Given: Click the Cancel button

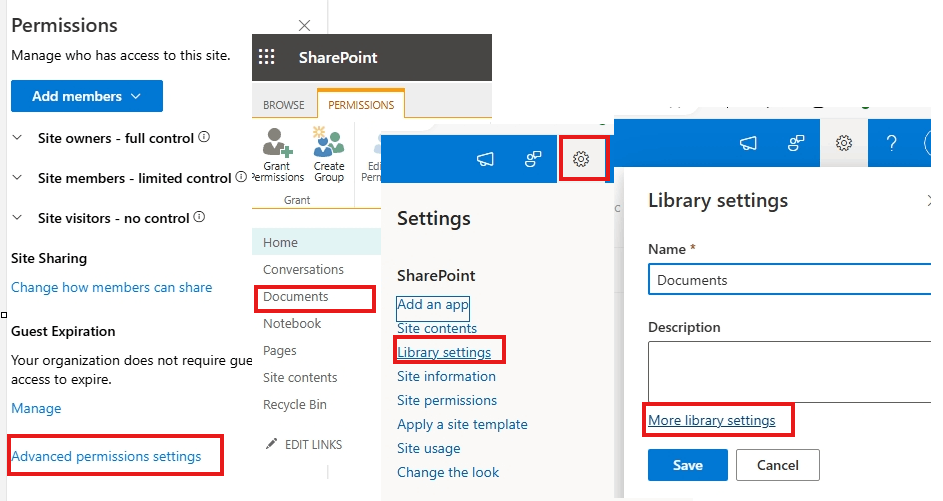Looking at the screenshot, I should (x=777, y=465).
